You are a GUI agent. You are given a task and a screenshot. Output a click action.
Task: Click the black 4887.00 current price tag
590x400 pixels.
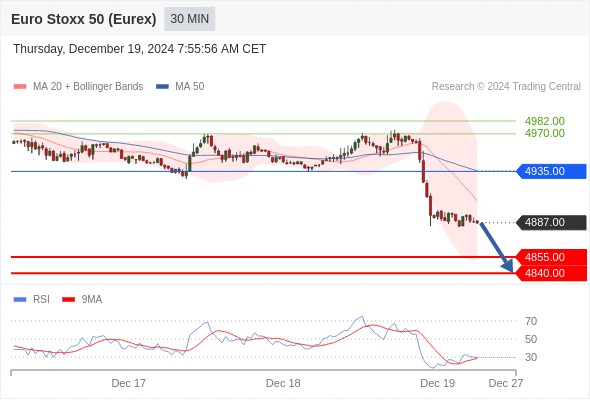pos(551,222)
